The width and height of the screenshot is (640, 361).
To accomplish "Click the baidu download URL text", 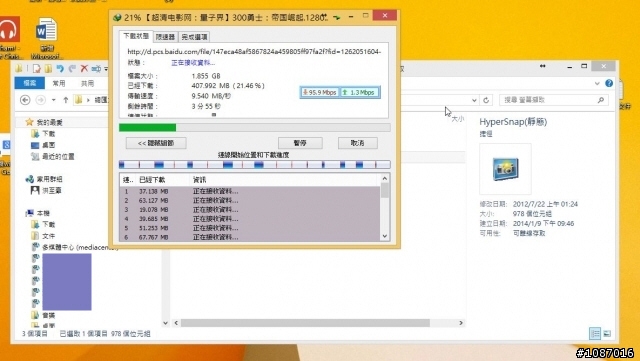I will pos(254,51).
